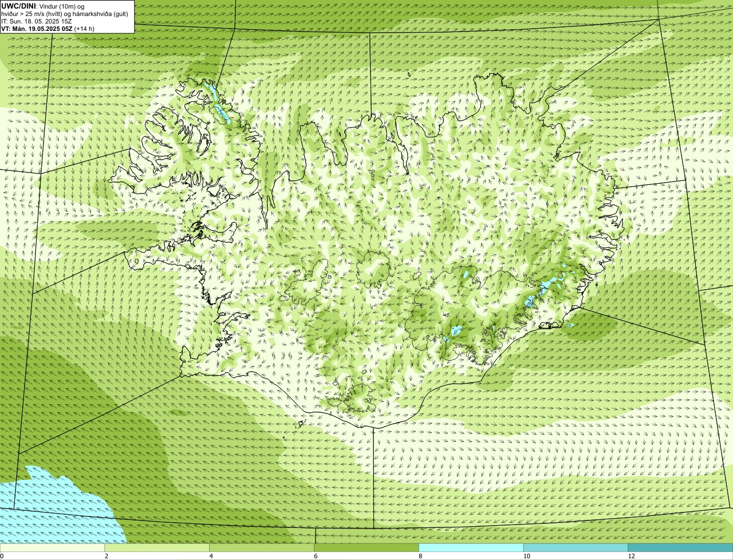Click the 2–4 m/s light green legend swatch
Screen dimensions: 733x560
click(x=157, y=548)
